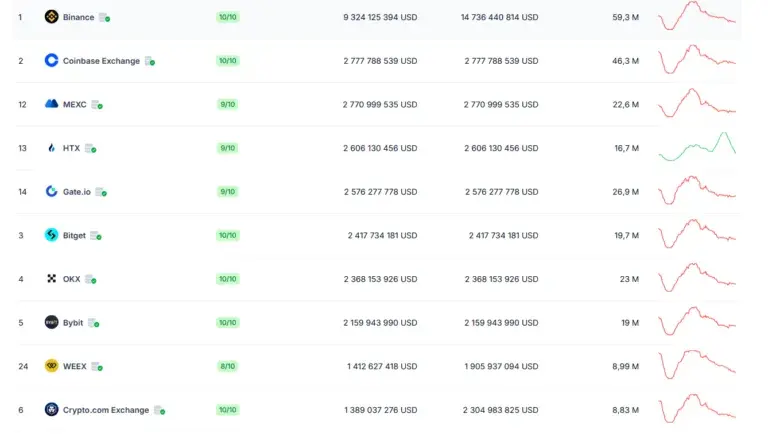Open the Gate.io exchange link
Viewport: 768px width, 437px height.
click(x=76, y=192)
